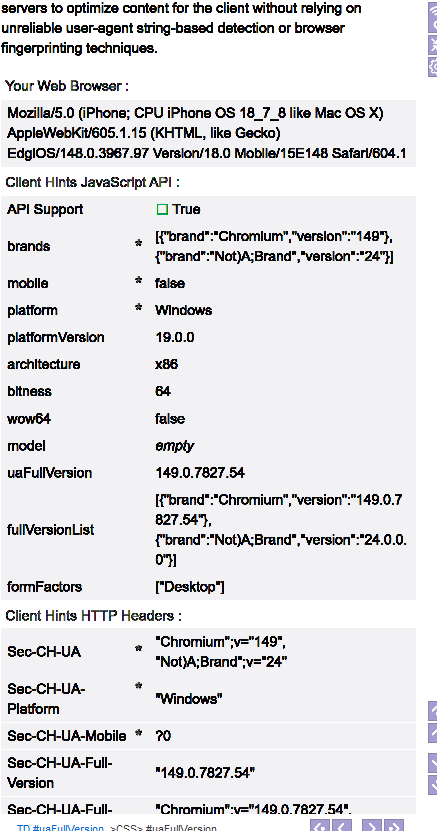The width and height of the screenshot is (437, 831).
Task: Select the ?0 Sec-CH-UA-Mobile value
Action: 163,736
